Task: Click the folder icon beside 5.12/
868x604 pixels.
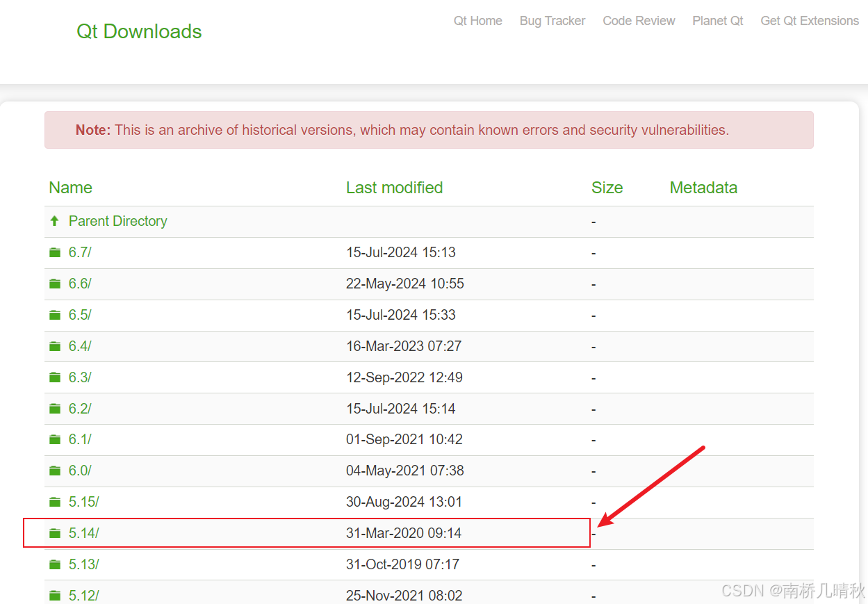Action: pyautogui.click(x=55, y=596)
